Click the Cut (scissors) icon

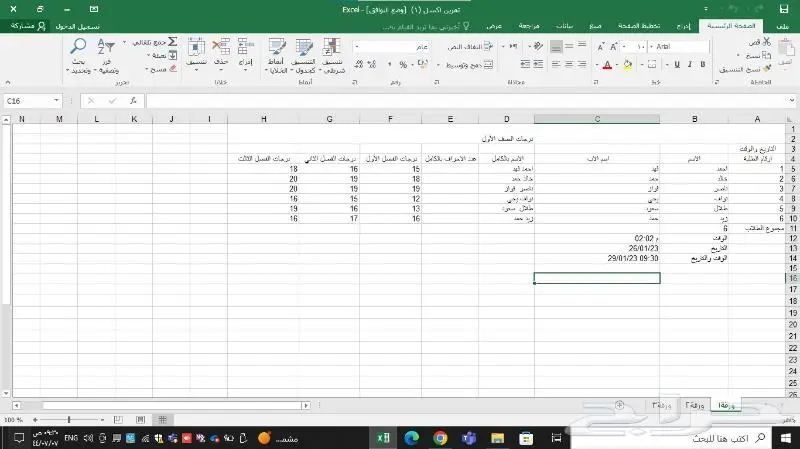(766, 42)
